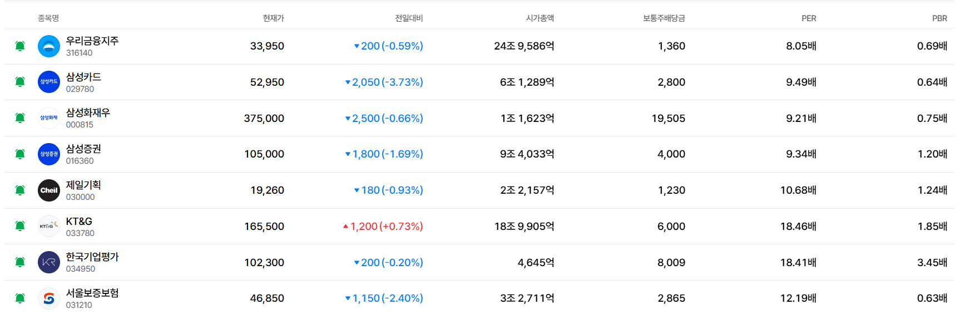Open the 한국기업평가 stock name

[x=92, y=257]
